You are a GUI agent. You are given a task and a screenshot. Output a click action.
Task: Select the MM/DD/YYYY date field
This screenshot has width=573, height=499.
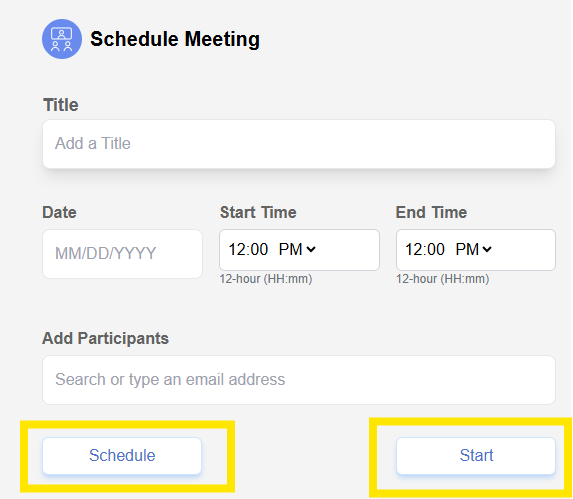pyautogui.click(x=122, y=254)
